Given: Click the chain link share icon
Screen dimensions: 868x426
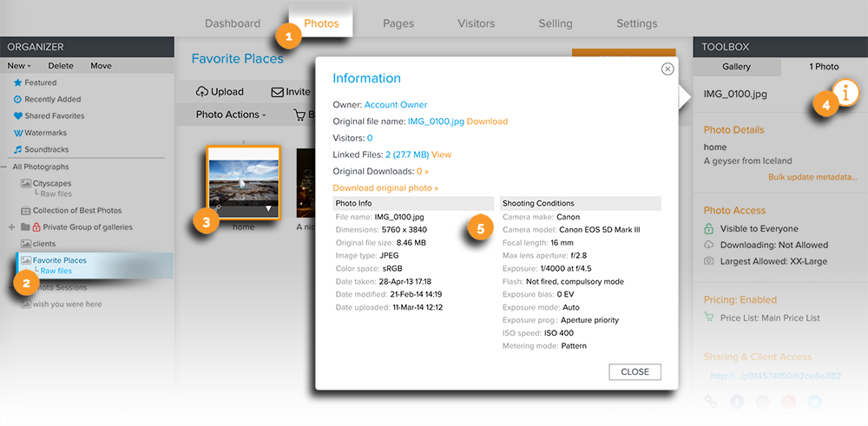Looking at the screenshot, I should [x=712, y=402].
